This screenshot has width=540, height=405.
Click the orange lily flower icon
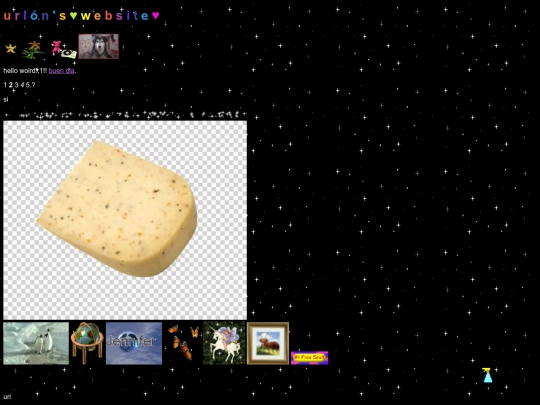(x=33, y=50)
